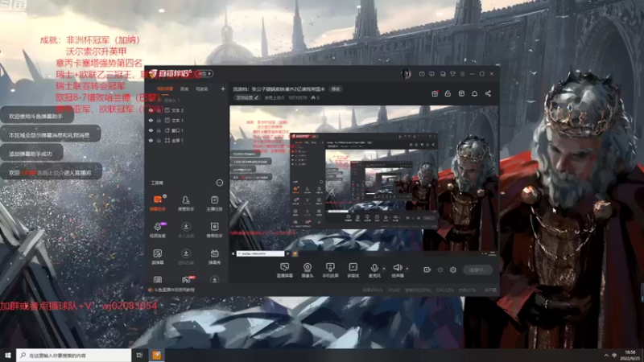Viewport: 644px width, 362px height.
Task: Click the Windows taskbar search box
Action: pos(74,355)
